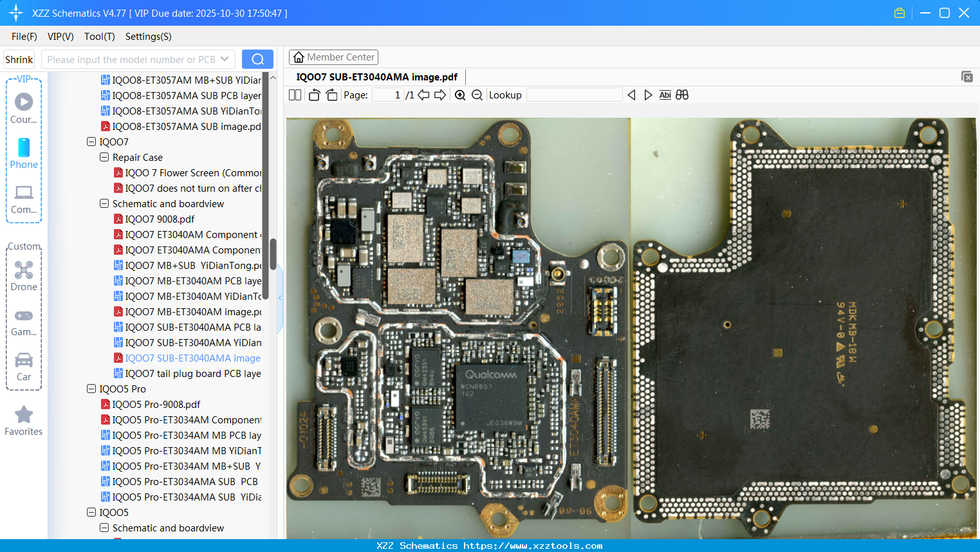
Task: Select the IQOO7 SUB-ET3040AMA image.pdf tab
Action: (x=377, y=77)
